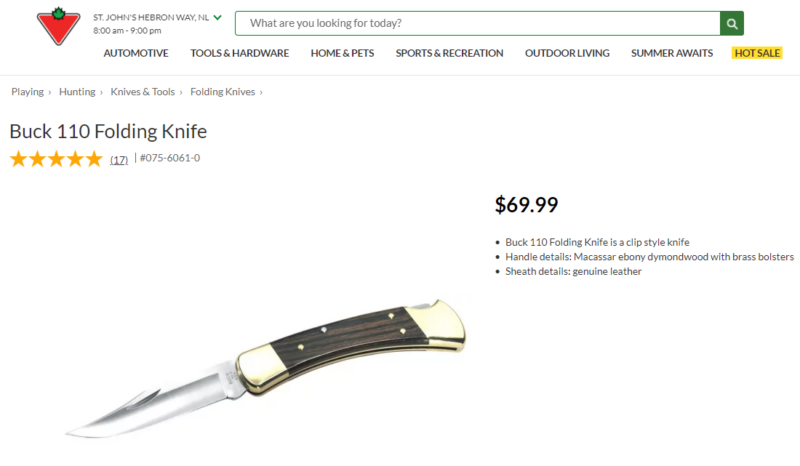Click the search input field

478,23
